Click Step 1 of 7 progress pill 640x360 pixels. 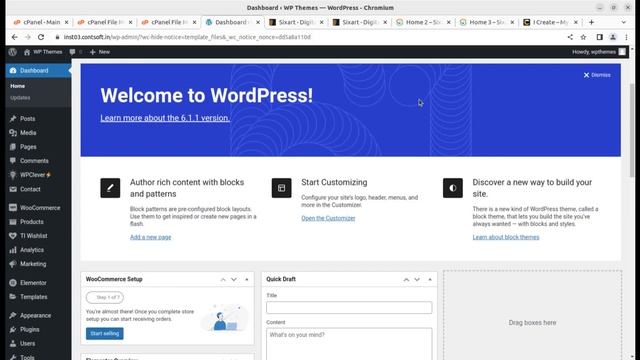(x=105, y=297)
